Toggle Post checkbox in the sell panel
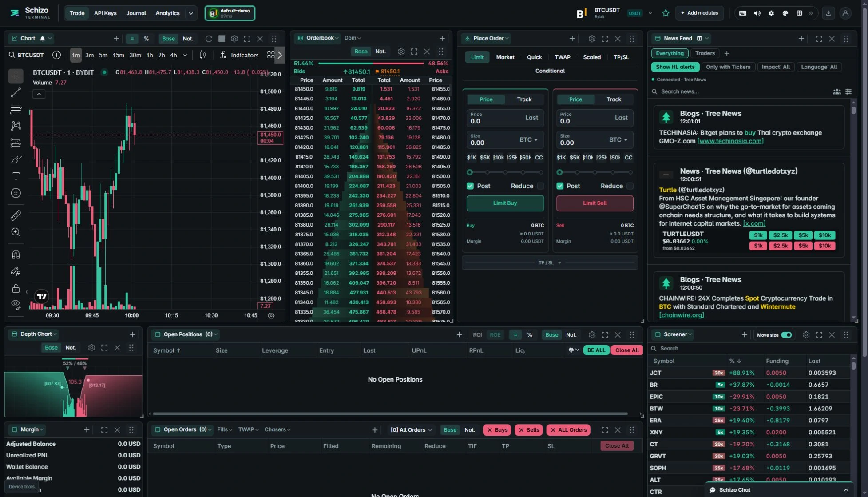The width and height of the screenshot is (868, 497). (x=560, y=186)
